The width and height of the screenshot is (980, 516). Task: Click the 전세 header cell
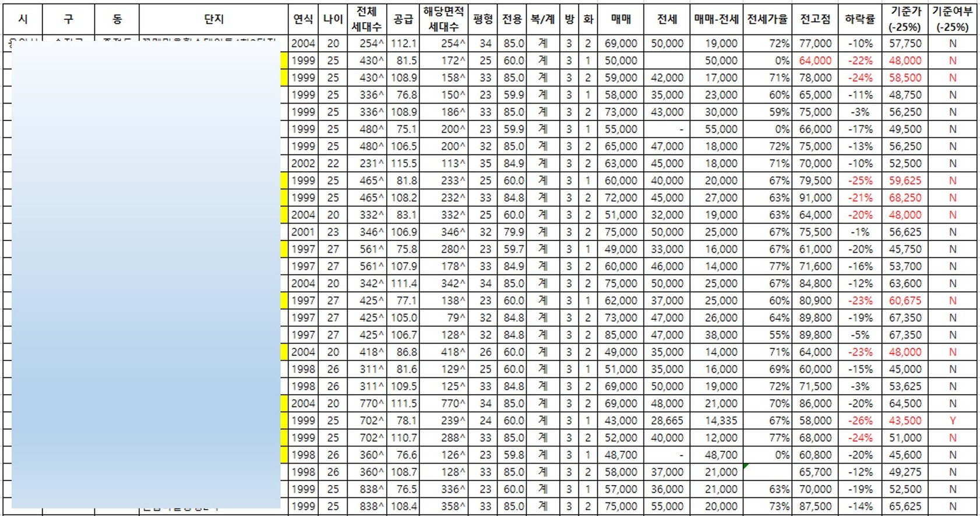click(667, 19)
